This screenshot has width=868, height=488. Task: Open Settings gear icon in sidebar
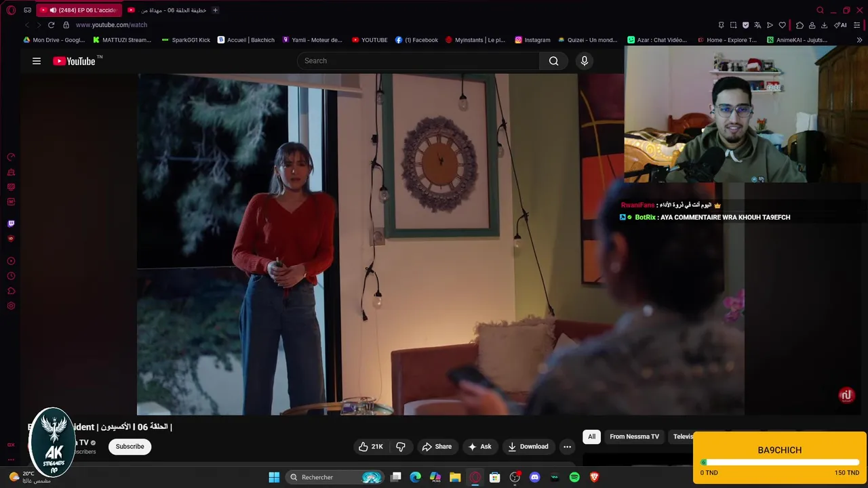[11, 306]
